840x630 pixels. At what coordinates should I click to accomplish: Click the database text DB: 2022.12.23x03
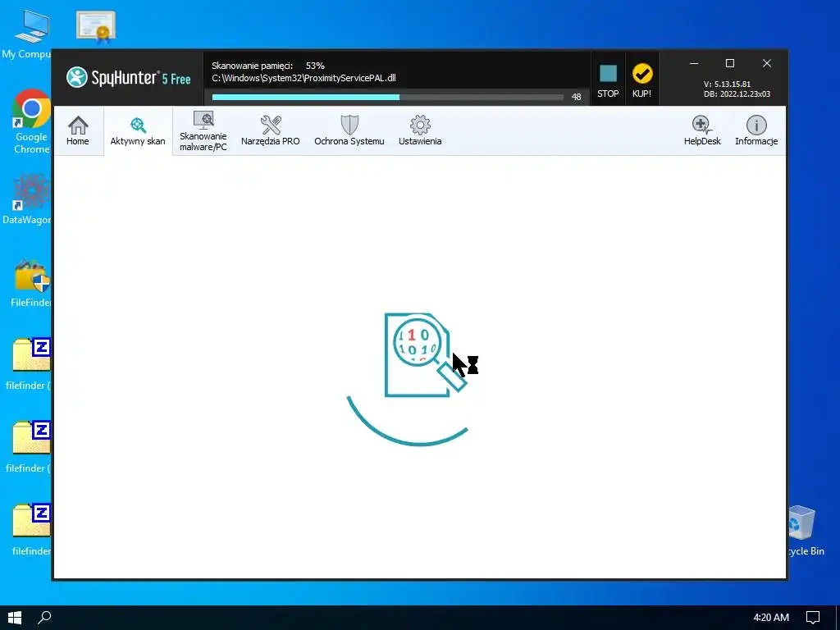[x=737, y=94]
